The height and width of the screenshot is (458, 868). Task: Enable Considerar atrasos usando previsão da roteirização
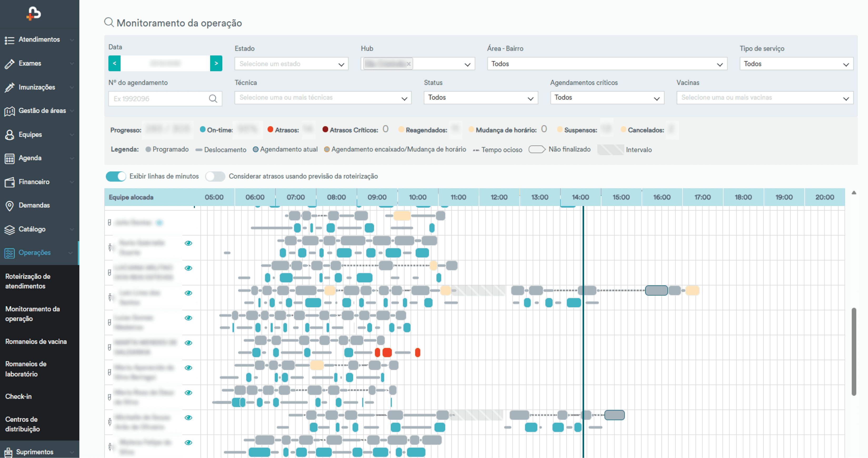(215, 176)
